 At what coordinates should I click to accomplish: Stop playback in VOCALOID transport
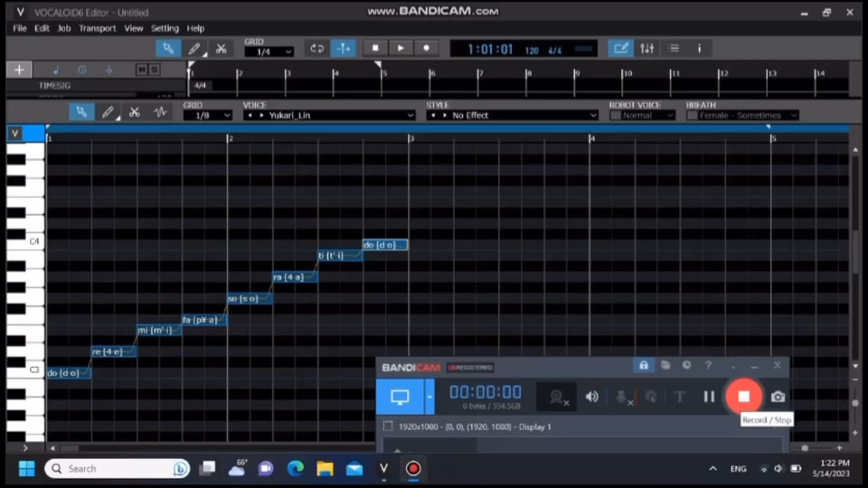375,48
